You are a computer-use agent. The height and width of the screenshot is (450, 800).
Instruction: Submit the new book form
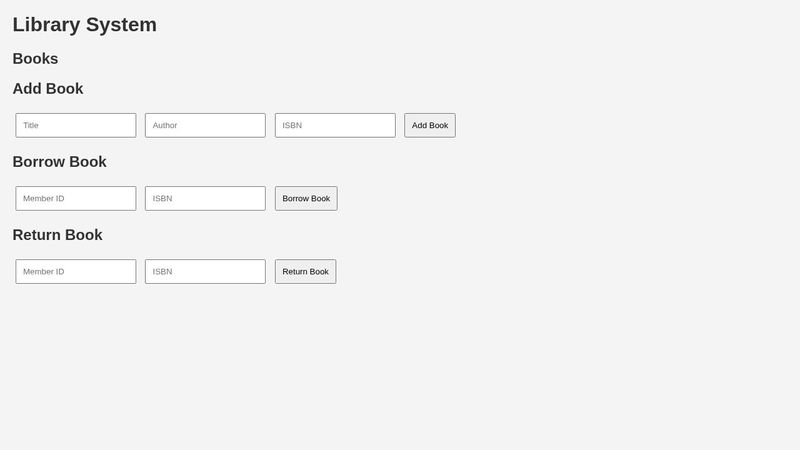click(x=430, y=125)
